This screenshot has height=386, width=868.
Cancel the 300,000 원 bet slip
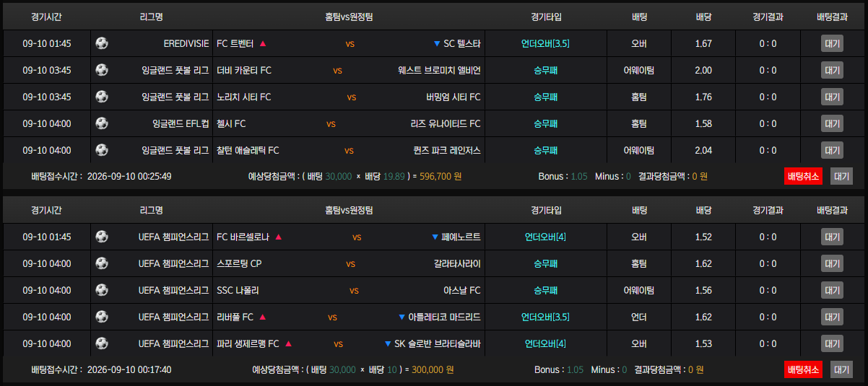(x=803, y=369)
